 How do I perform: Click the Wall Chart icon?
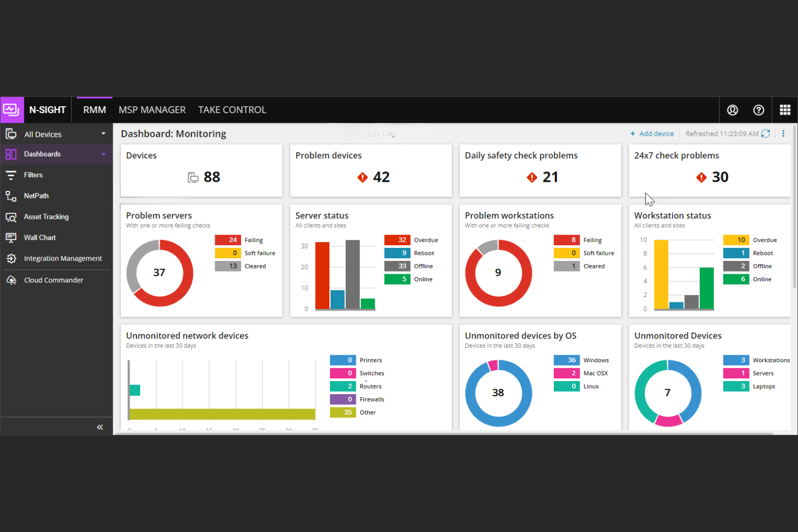tap(11, 238)
